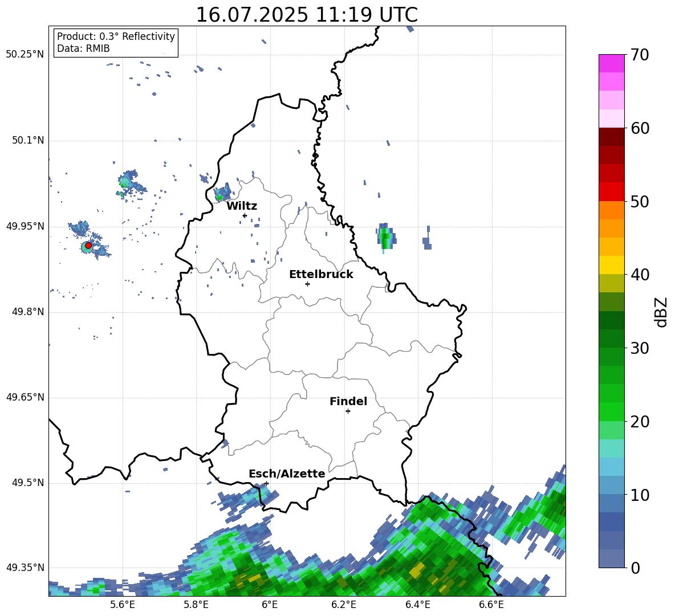The height and width of the screenshot is (616, 675).
Task: Click the colorbar tick label 70
Action: click(x=640, y=55)
